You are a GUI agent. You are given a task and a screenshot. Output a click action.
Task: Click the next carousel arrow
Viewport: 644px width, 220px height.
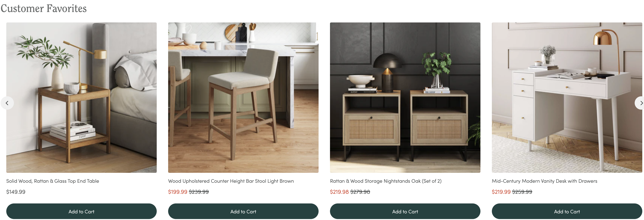point(640,103)
